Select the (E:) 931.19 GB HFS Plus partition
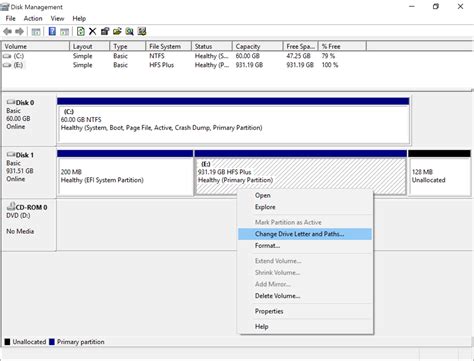The image size is (474, 361). (300, 173)
